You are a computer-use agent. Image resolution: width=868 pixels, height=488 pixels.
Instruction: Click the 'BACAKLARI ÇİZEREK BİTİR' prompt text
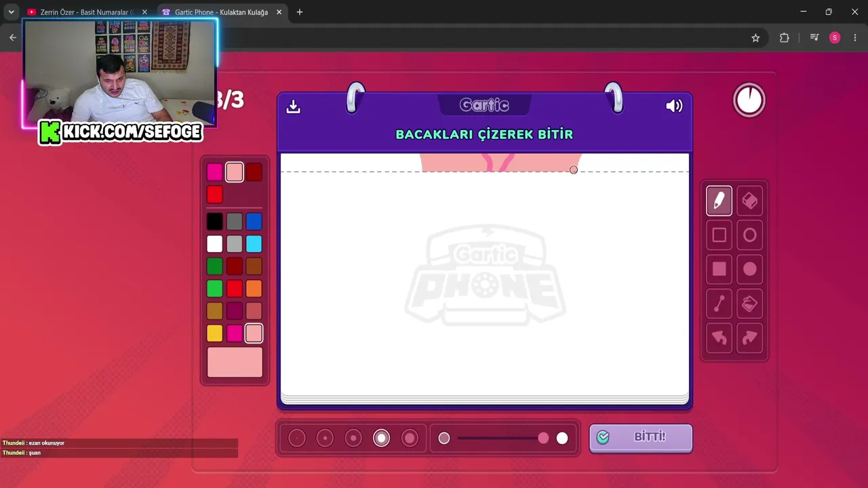click(x=484, y=134)
